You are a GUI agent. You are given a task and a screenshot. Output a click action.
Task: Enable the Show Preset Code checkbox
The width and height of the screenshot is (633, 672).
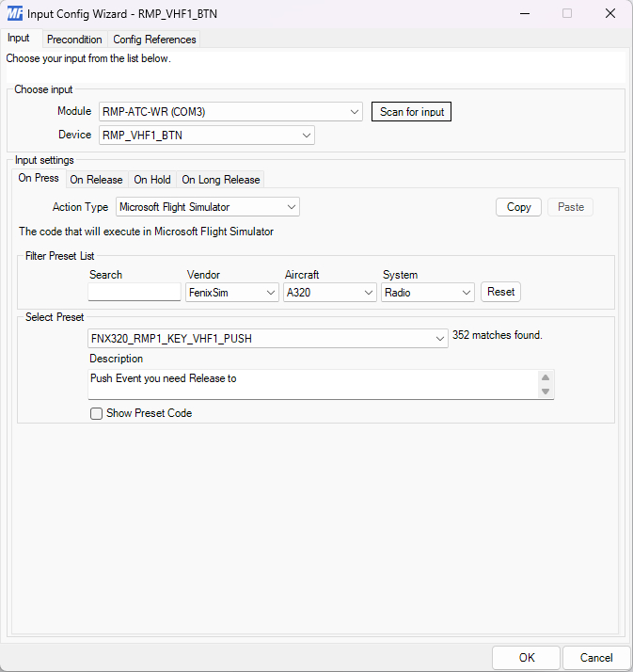point(96,413)
